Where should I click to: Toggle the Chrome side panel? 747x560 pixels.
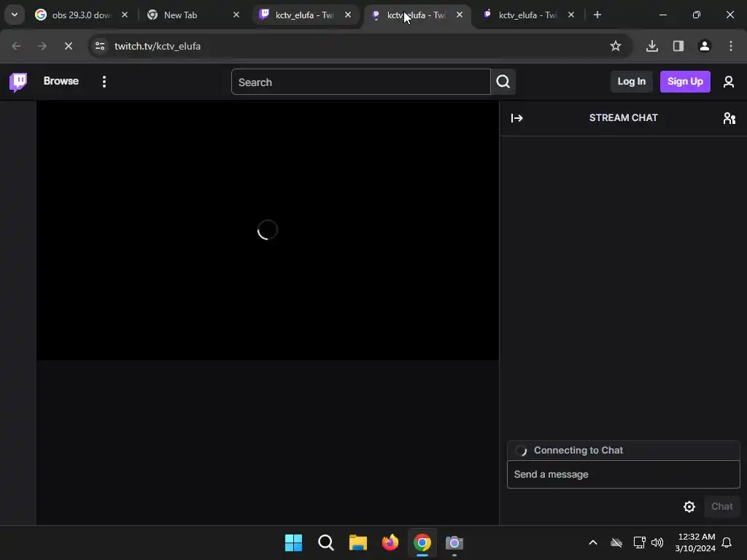tap(678, 46)
